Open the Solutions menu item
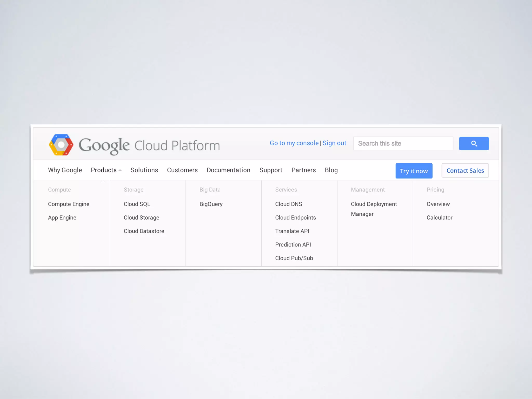The height and width of the screenshot is (399, 532). point(144,170)
